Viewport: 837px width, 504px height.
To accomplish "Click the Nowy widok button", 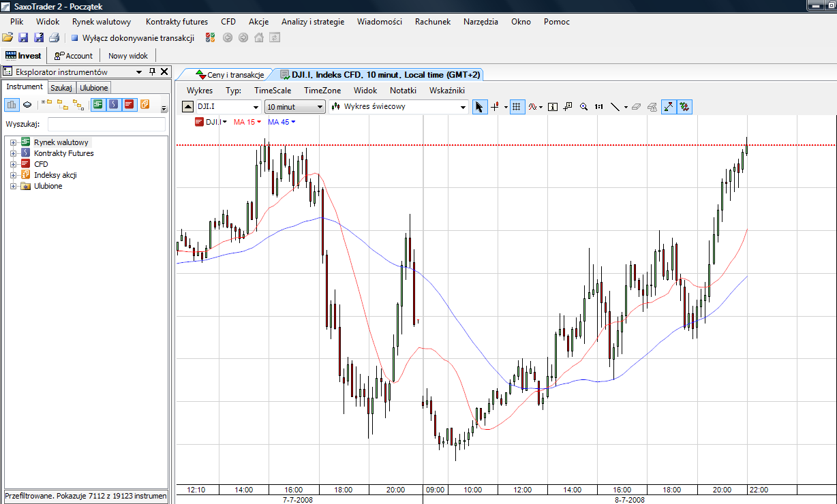I will 128,56.
